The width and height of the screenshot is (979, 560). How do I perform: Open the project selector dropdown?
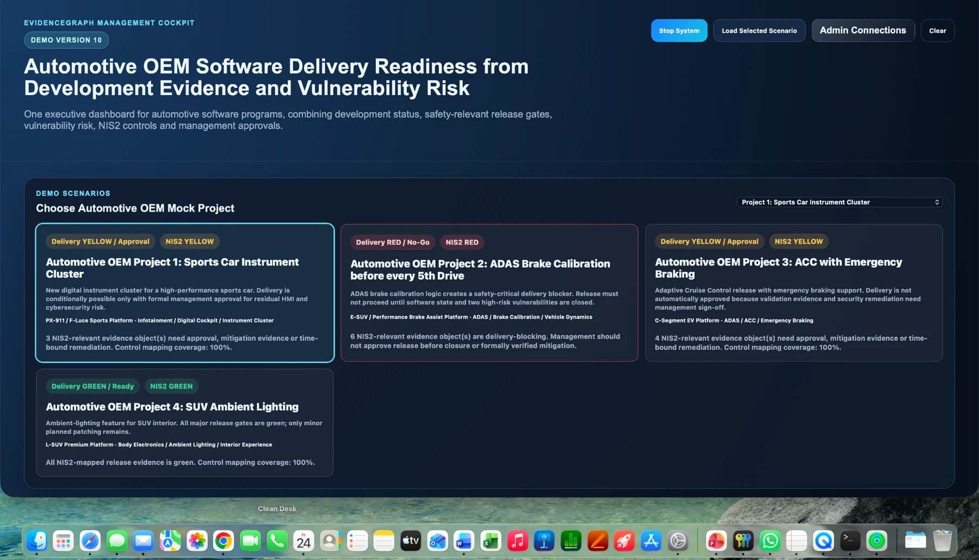(839, 202)
